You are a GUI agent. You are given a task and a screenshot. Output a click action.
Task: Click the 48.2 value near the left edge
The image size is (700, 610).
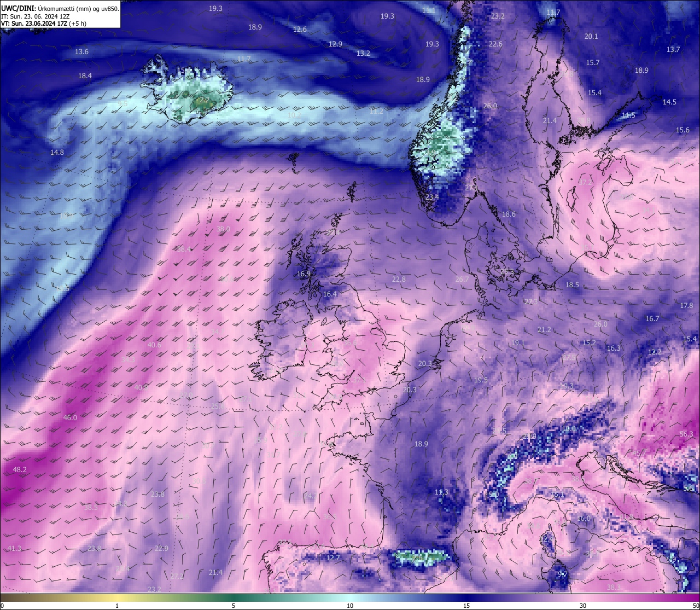tap(20, 469)
